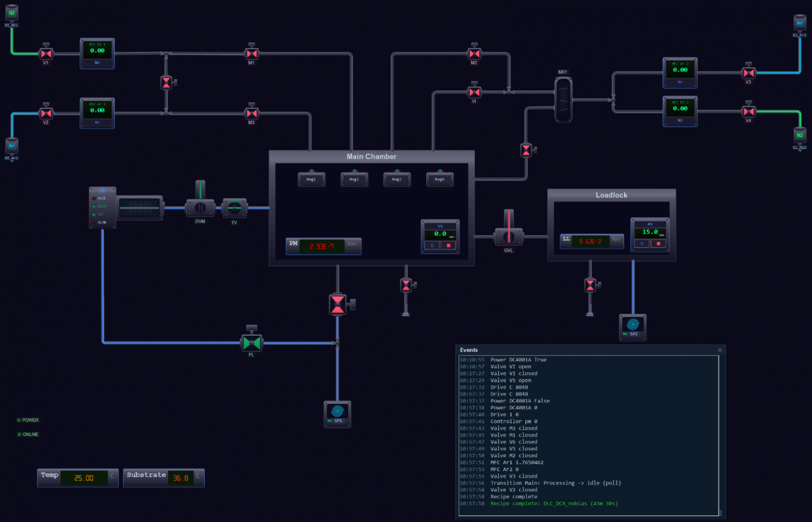The image size is (812, 522).
Task: Open valve V1 on the N2 line
Action: click(46, 54)
